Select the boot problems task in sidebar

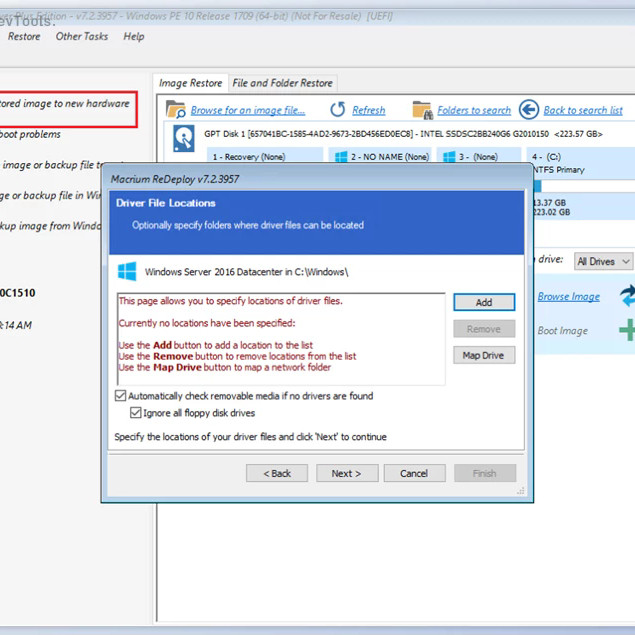[30, 134]
